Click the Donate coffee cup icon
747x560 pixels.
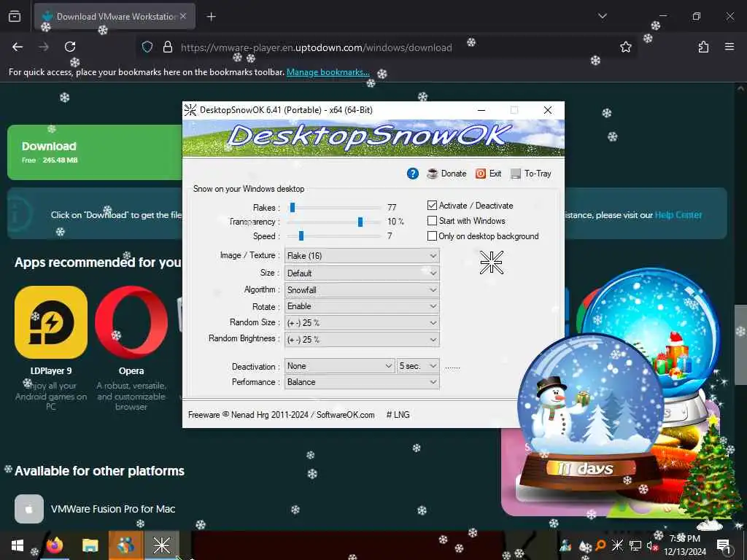pyautogui.click(x=432, y=174)
